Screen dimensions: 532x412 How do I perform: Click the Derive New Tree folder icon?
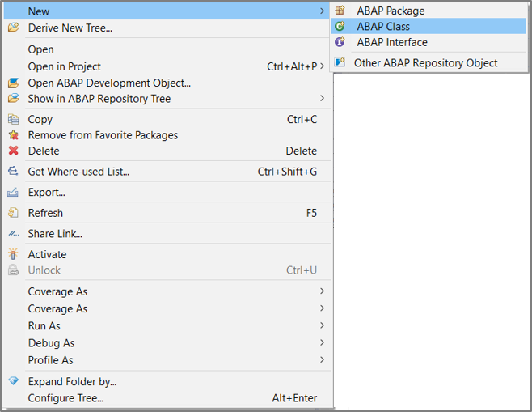click(13, 28)
